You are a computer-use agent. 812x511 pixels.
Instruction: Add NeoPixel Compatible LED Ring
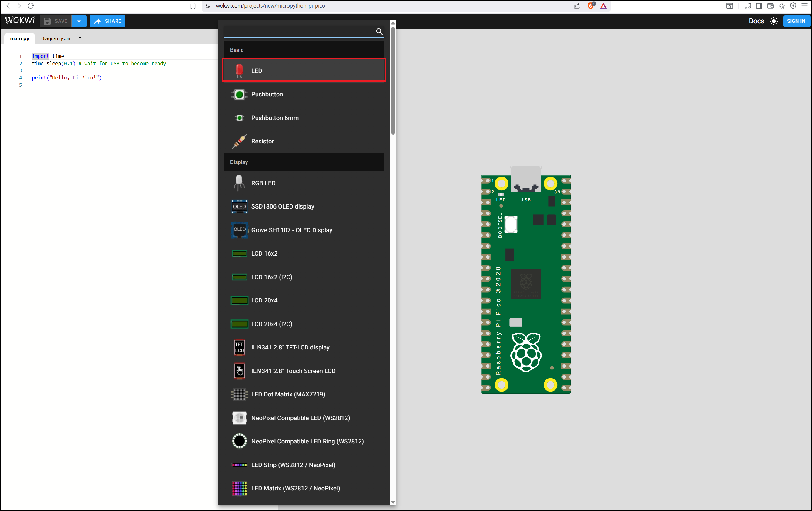tap(304, 441)
